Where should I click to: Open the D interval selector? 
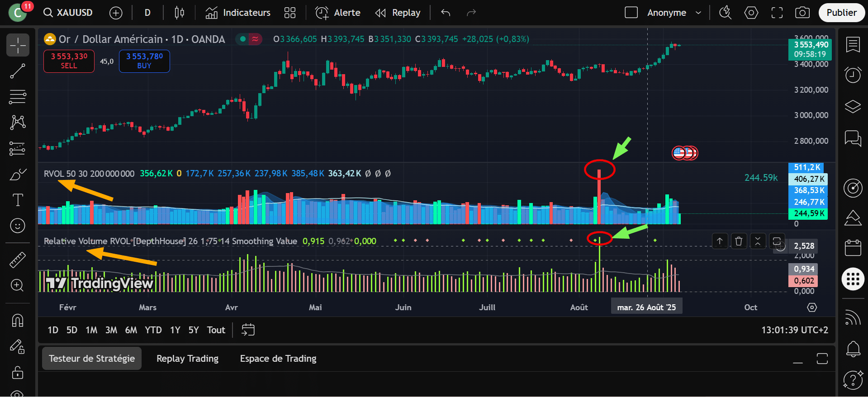pyautogui.click(x=147, y=13)
